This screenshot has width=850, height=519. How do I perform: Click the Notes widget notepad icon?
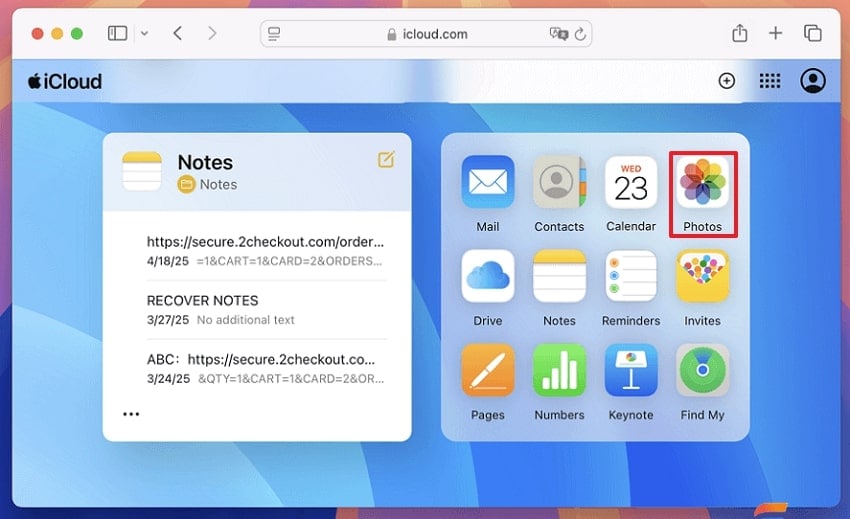click(x=142, y=171)
